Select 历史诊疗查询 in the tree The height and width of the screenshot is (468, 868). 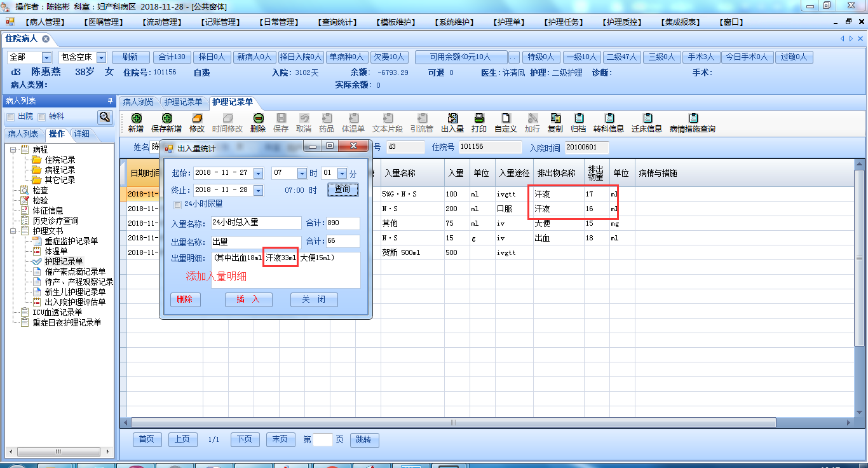click(56, 221)
